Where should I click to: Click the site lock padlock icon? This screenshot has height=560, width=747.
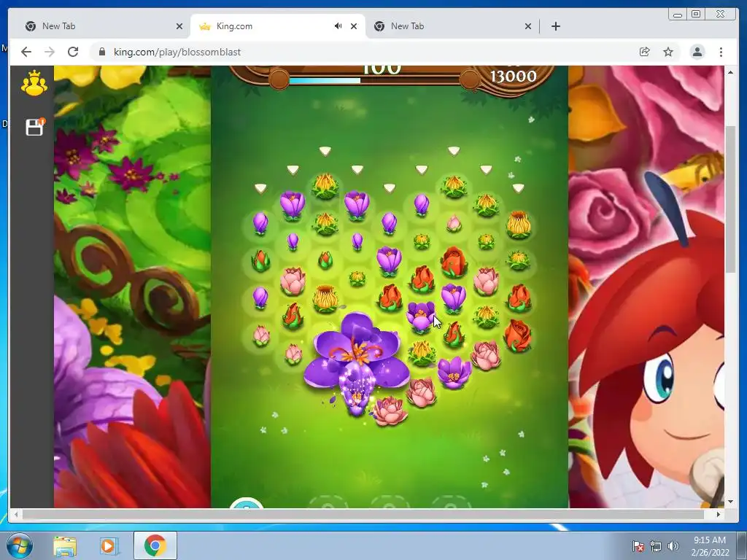coord(101,52)
